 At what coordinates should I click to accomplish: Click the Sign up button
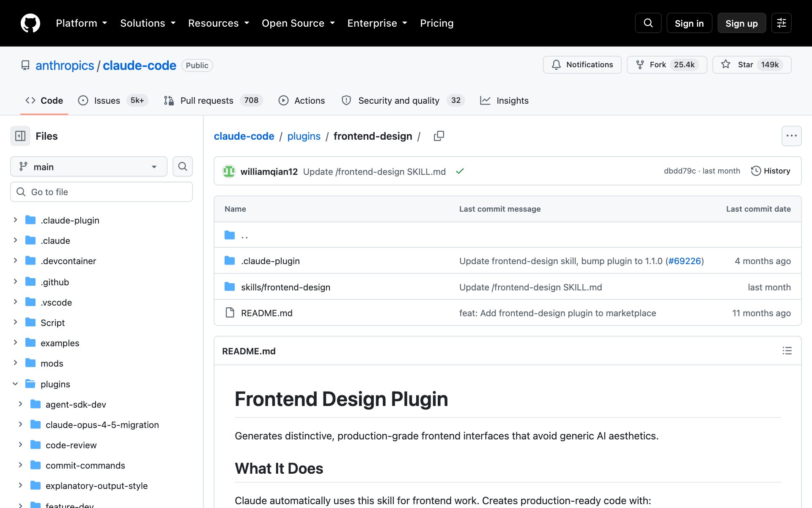coord(741,23)
